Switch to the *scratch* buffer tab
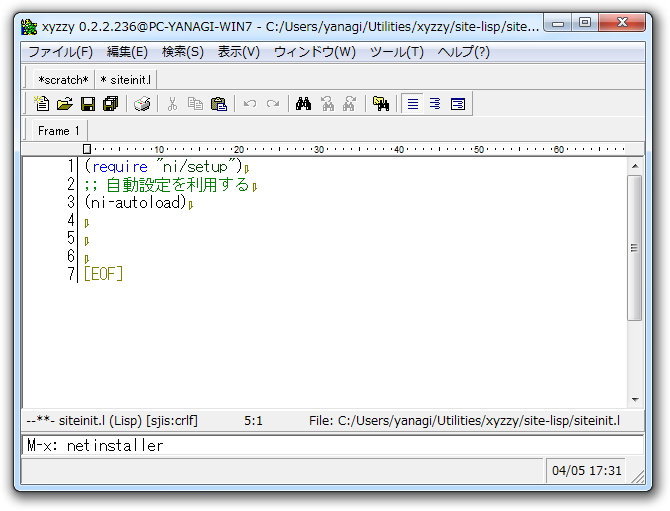Viewport: 670px width, 511px height. pos(63,80)
